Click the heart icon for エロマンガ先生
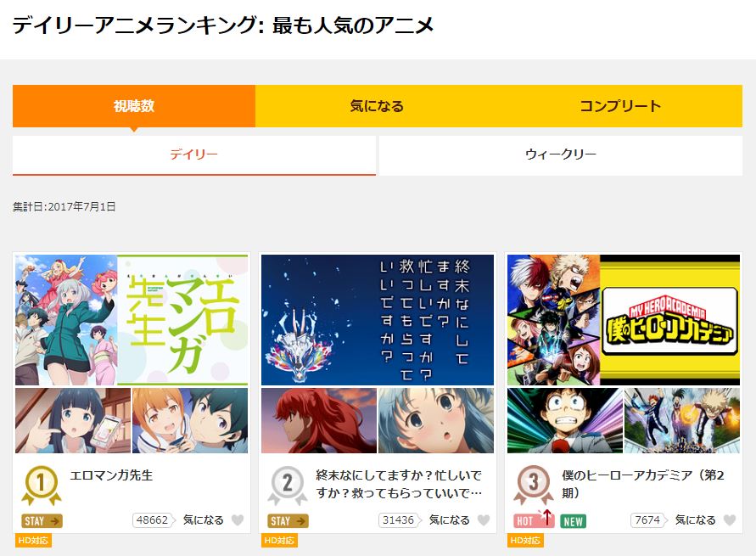Viewport: 756px width, 556px height. coord(238,520)
